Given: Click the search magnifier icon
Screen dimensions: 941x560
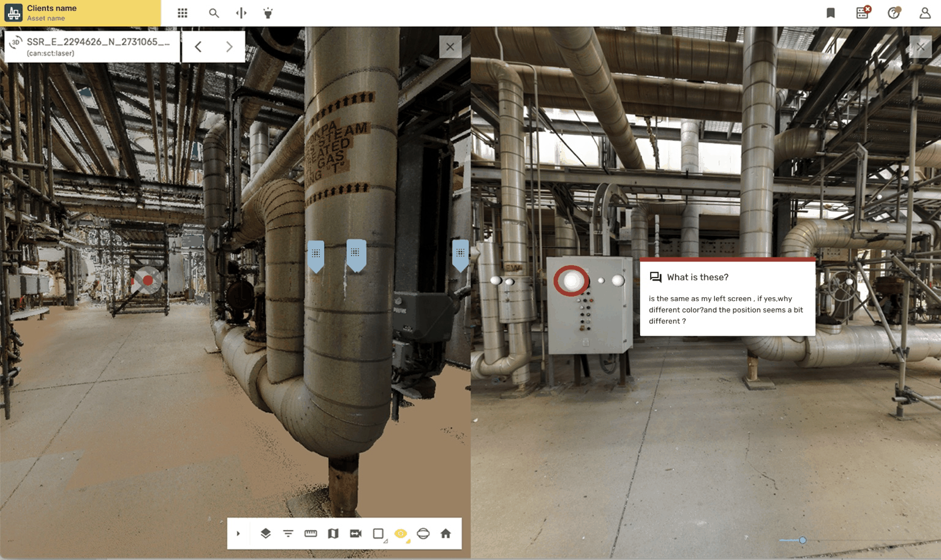Looking at the screenshot, I should coord(213,13).
